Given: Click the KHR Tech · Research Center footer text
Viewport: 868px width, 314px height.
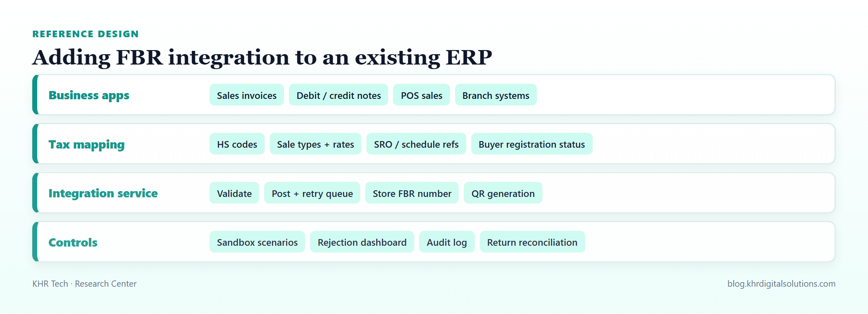Looking at the screenshot, I should [x=84, y=284].
